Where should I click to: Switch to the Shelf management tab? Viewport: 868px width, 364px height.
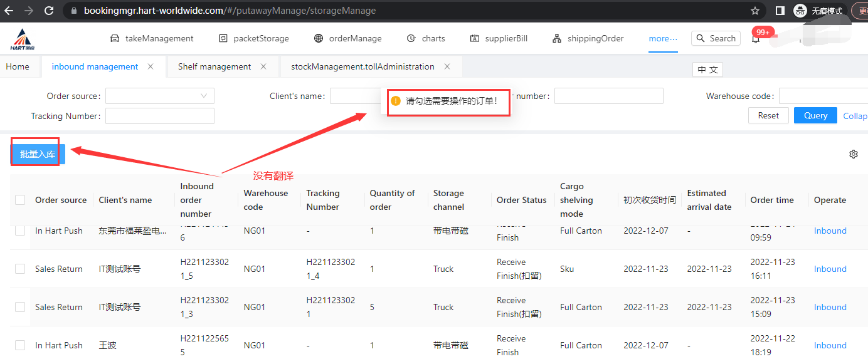point(214,66)
